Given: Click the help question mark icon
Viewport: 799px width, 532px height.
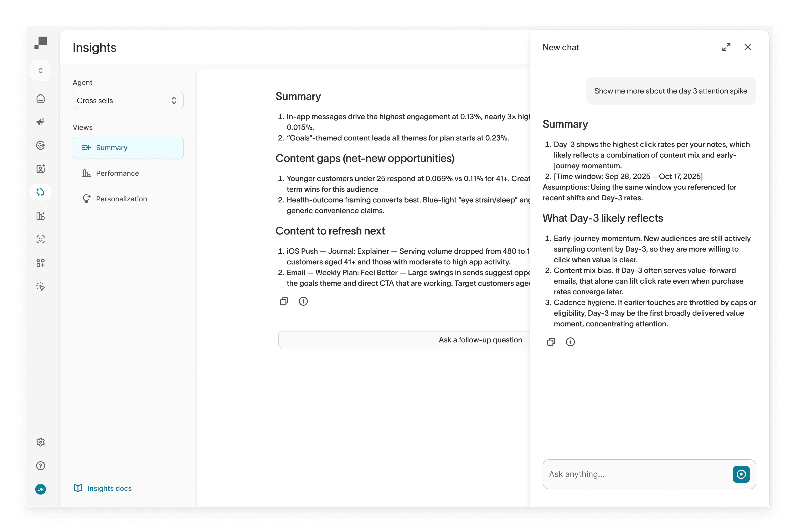Looking at the screenshot, I should [x=40, y=465].
